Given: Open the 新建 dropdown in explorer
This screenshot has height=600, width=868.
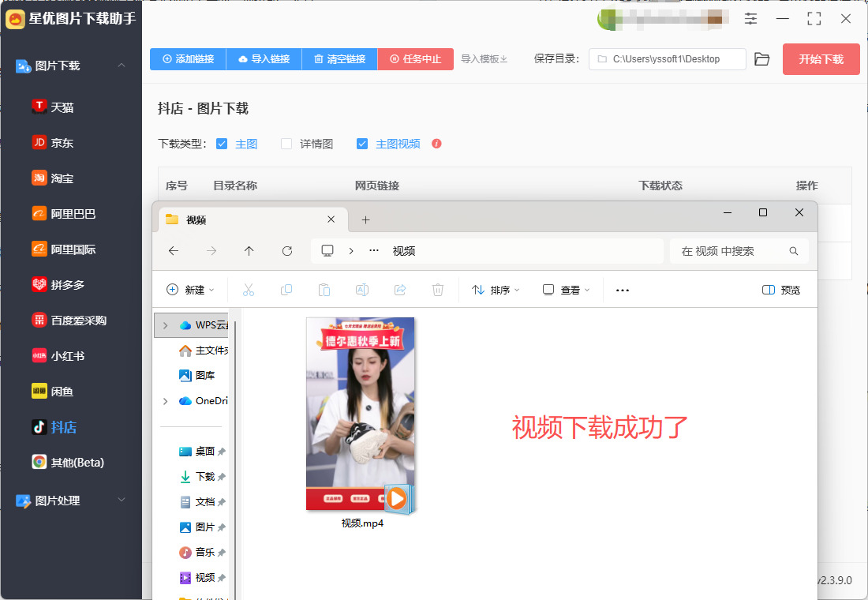Looking at the screenshot, I should click(190, 290).
